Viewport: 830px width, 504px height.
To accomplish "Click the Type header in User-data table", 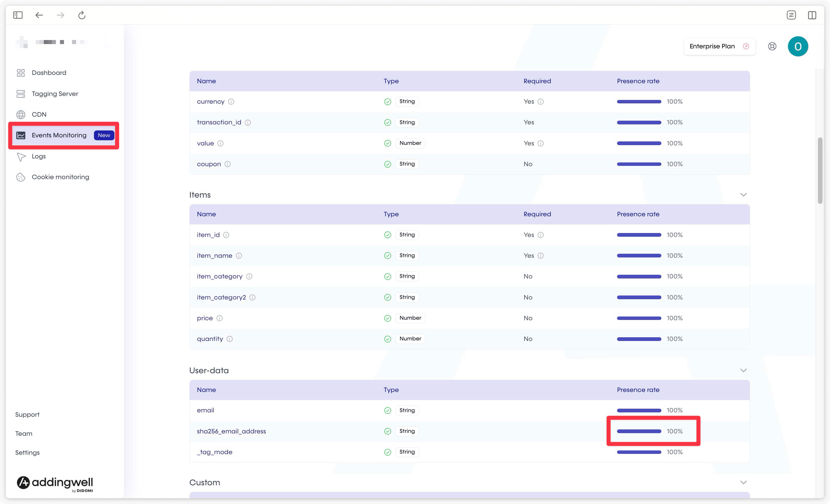I will pyautogui.click(x=391, y=390).
